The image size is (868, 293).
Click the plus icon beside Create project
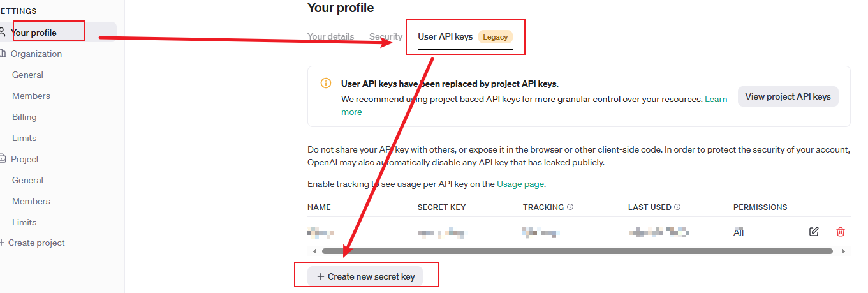(x=2, y=243)
